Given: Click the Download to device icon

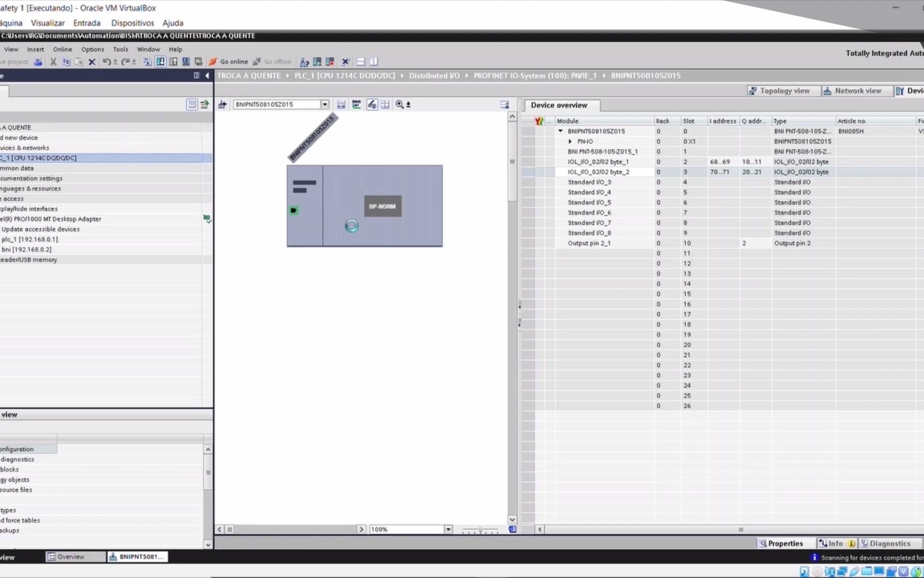Looking at the screenshot, I should 160,62.
